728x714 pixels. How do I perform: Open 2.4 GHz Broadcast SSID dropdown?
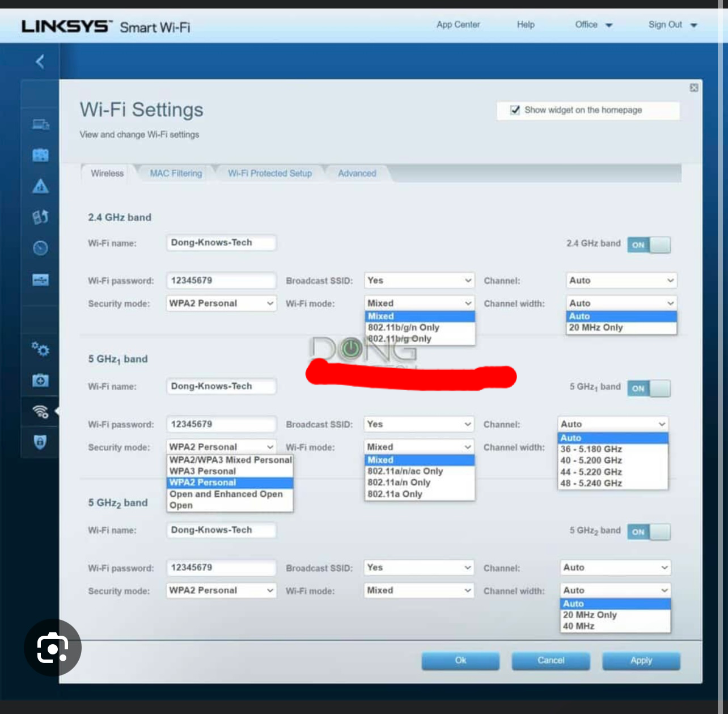pos(419,280)
